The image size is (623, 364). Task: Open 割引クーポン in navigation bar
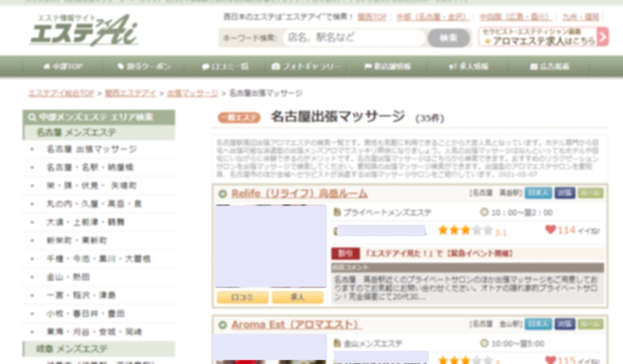point(144,66)
